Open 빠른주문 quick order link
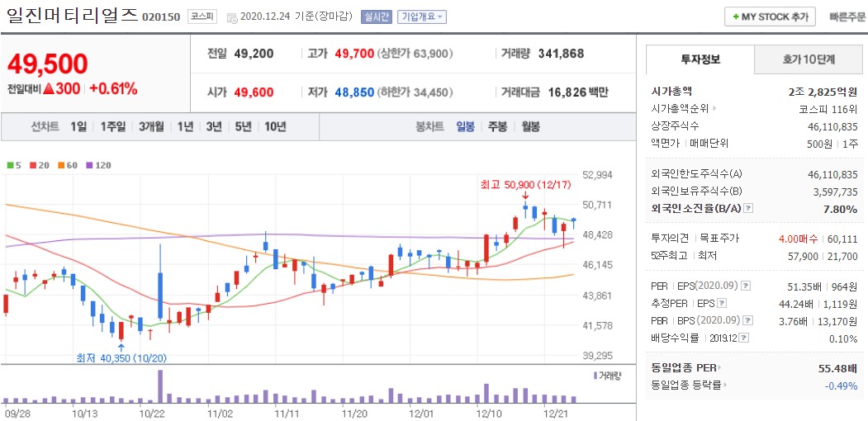Viewport: 868px width, 421px height. [847, 17]
